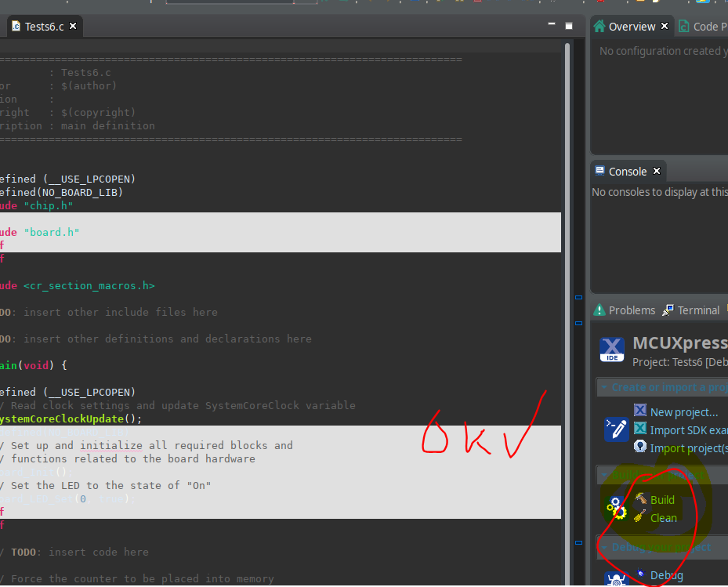Click the gears build section icon

(x=616, y=508)
